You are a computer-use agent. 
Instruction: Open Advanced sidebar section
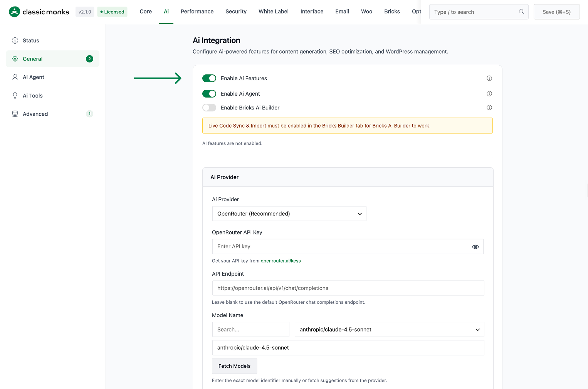tap(52, 114)
